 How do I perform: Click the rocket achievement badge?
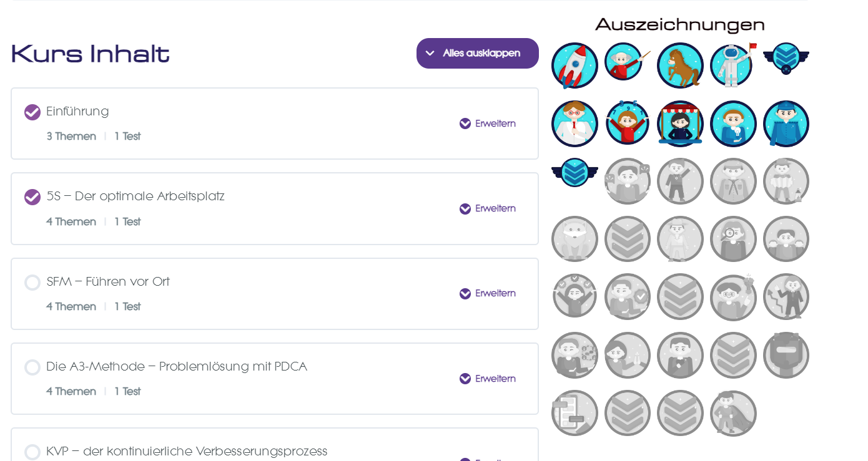[x=575, y=66]
